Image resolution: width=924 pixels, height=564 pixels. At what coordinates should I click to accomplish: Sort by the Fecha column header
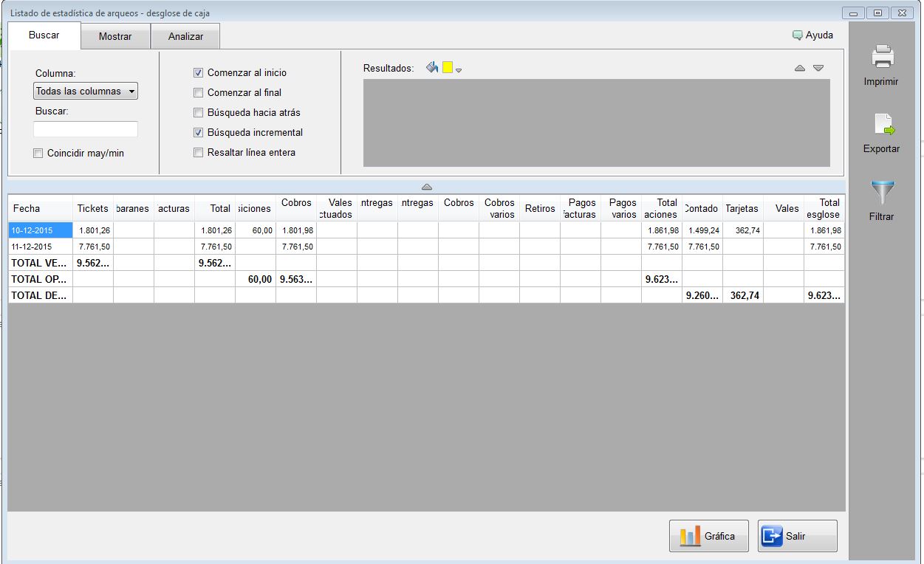(41, 209)
